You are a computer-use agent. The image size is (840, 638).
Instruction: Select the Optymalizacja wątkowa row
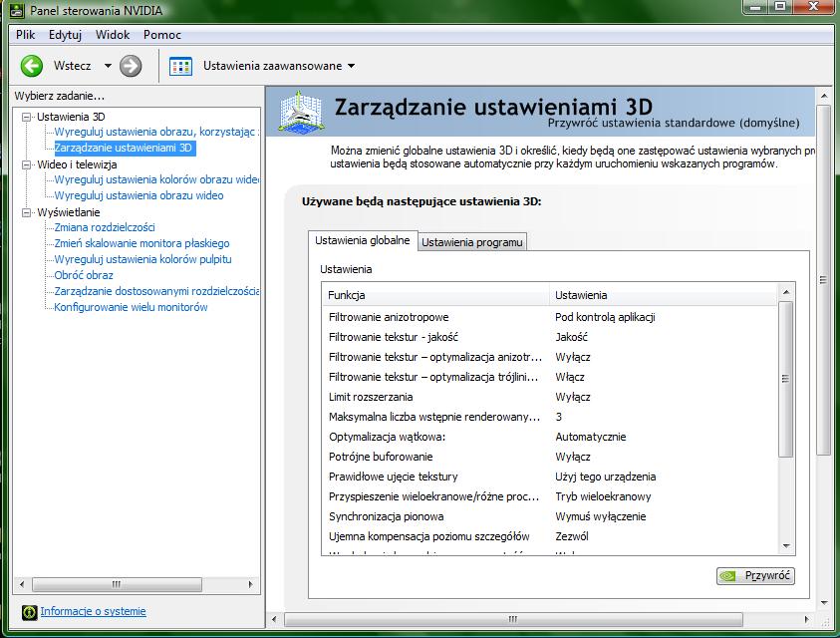tap(550, 437)
